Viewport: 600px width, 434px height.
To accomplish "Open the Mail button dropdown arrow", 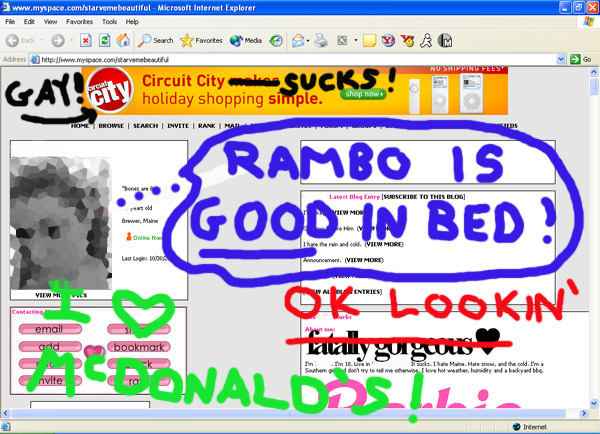I will [x=308, y=40].
